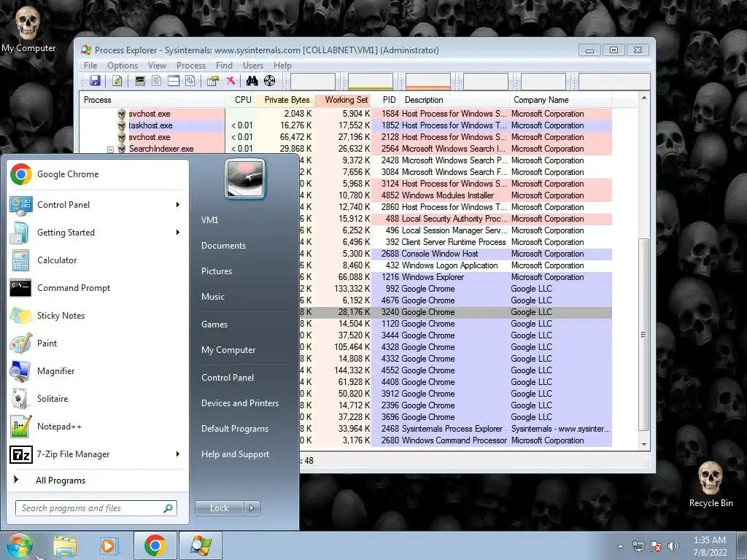
Task: Open the View menu
Action: point(158,66)
